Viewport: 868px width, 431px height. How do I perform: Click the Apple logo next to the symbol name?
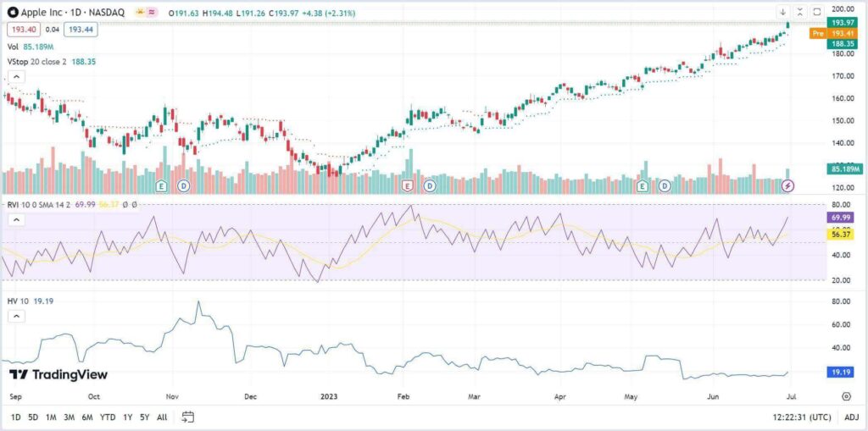[11, 12]
